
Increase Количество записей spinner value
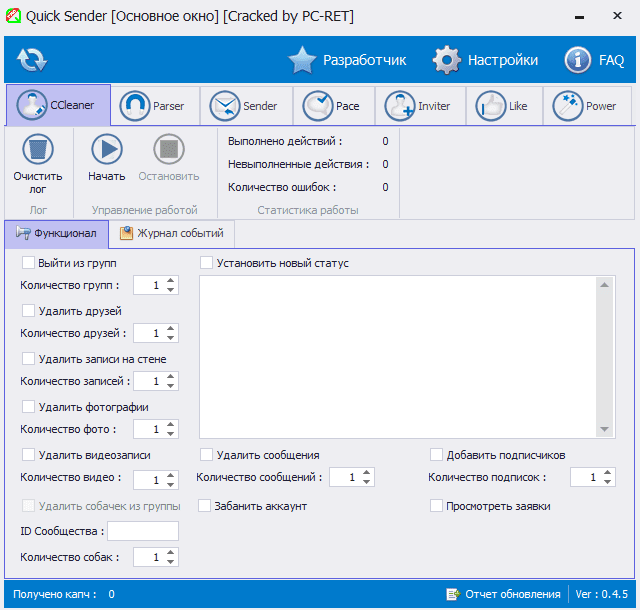pos(171,376)
